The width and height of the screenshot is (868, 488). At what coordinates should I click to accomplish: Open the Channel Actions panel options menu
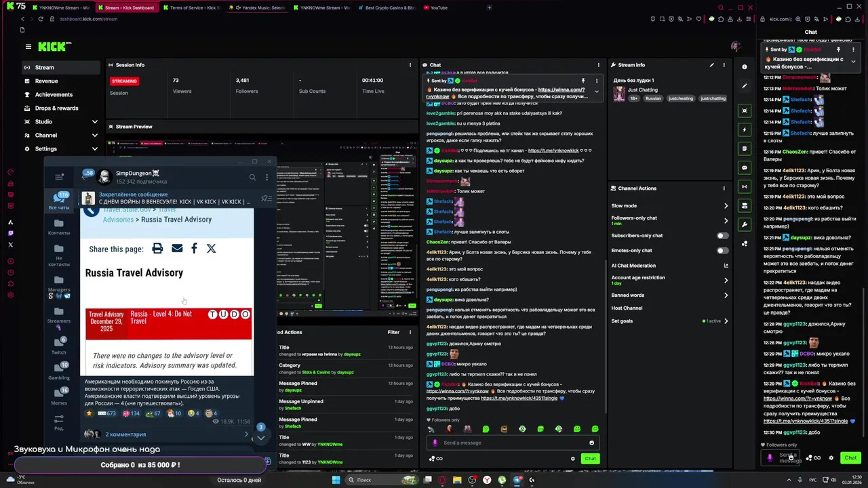[x=724, y=188]
